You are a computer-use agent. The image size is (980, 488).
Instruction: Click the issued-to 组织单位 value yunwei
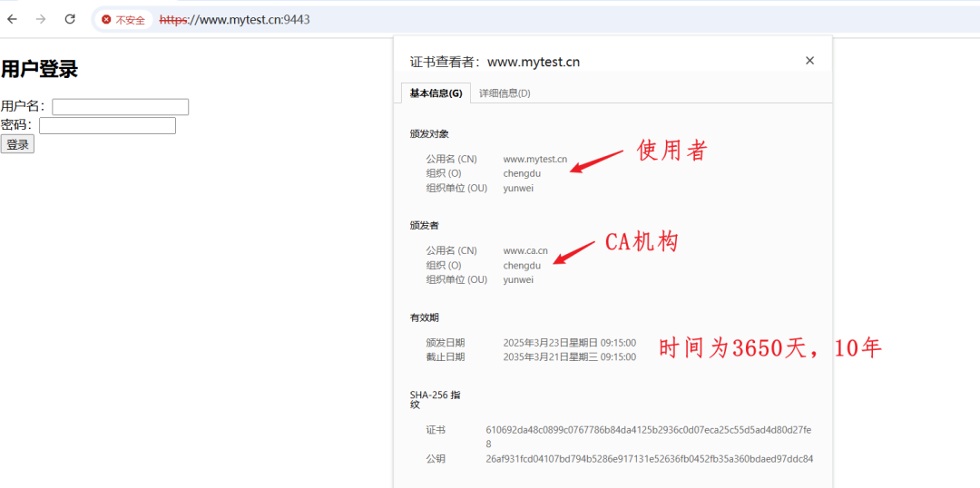(x=518, y=188)
